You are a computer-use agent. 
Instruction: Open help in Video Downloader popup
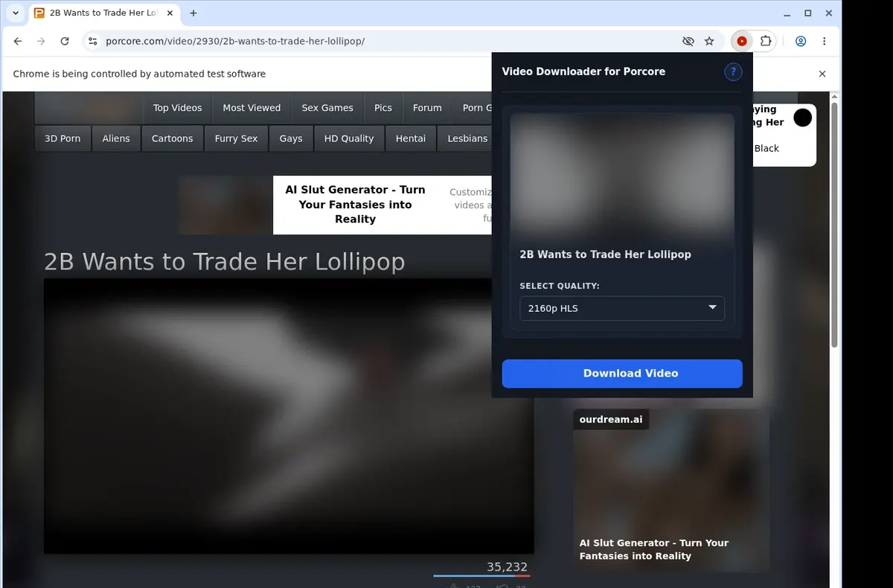(733, 71)
